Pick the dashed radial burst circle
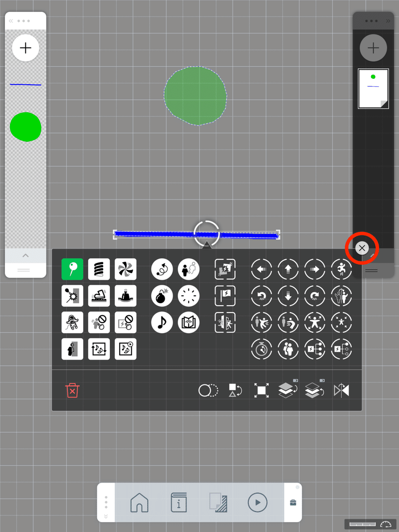 (x=189, y=296)
